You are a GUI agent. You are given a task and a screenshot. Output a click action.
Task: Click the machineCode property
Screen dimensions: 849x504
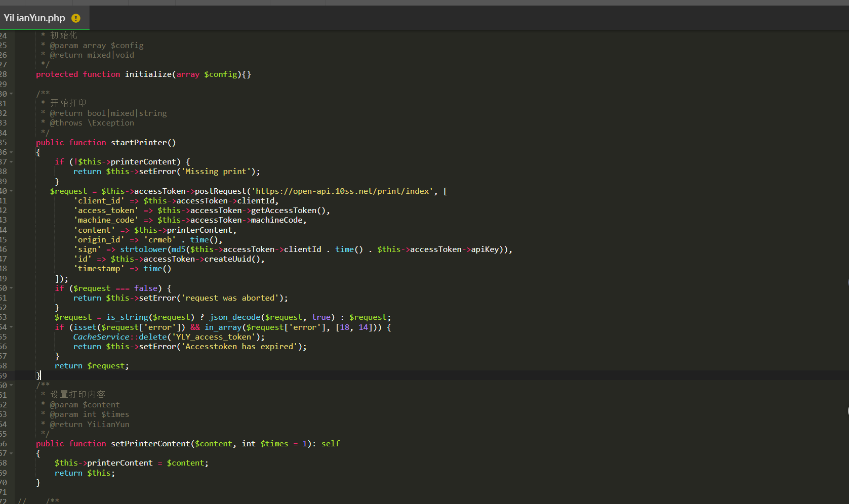click(x=277, y=220)
